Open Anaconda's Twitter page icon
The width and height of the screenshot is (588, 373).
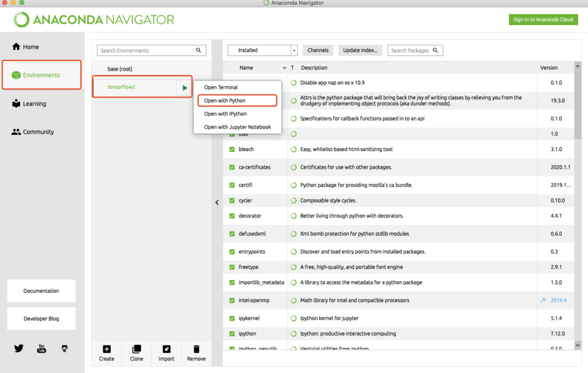[x=19, y=348]
